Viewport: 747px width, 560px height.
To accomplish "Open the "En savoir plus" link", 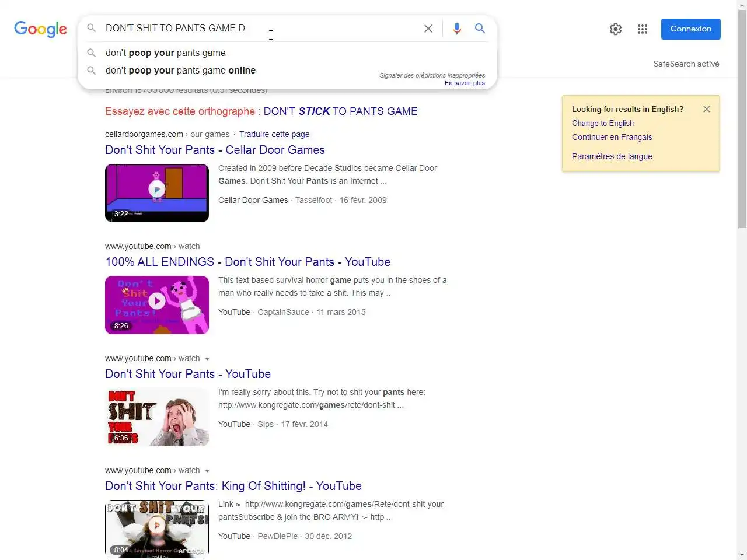I will (465, 83).
